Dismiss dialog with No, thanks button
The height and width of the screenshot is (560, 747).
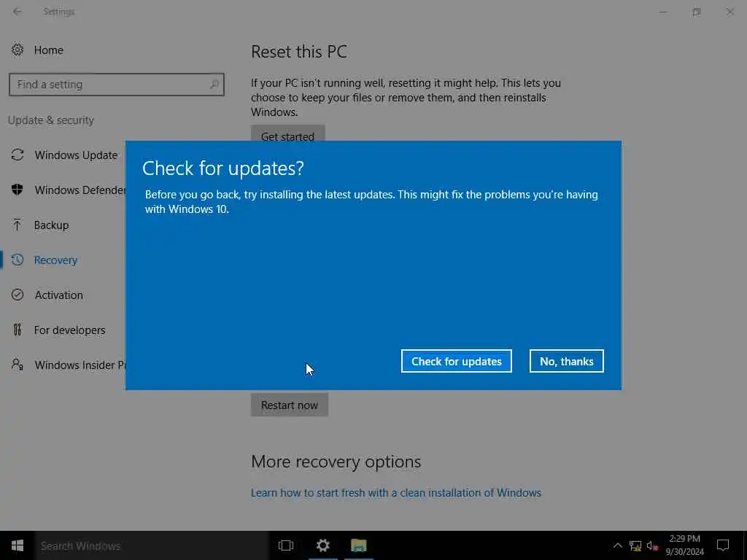click(x=566, y=361)
